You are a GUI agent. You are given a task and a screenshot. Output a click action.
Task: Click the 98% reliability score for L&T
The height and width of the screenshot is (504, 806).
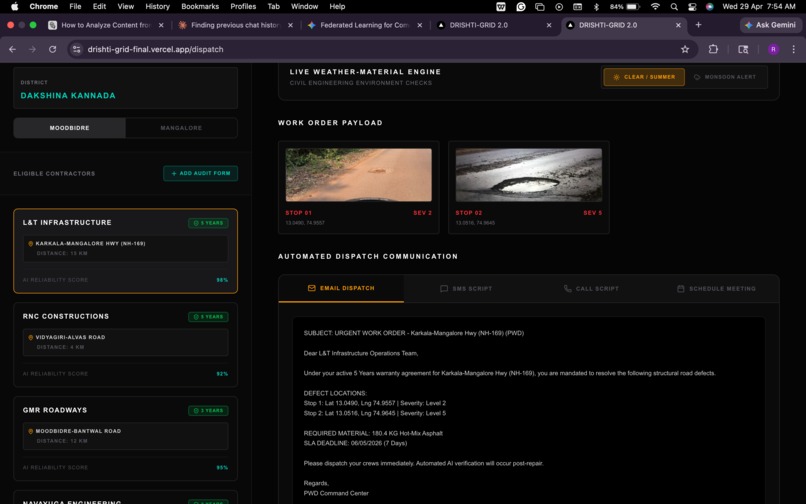222,280
